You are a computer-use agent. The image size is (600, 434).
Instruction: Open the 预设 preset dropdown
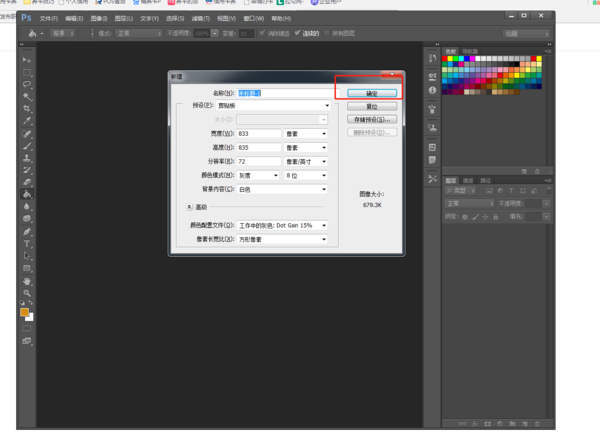(274, 106)
